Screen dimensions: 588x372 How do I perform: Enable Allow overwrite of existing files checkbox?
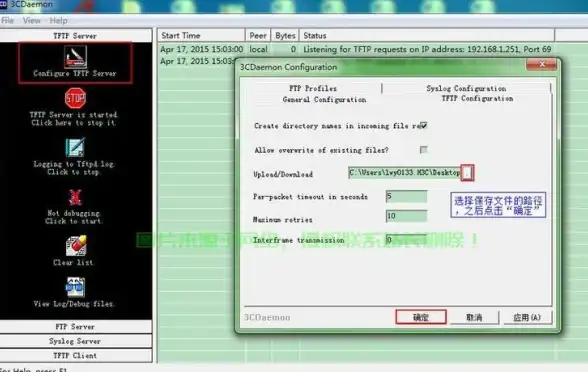coord(423,150)
